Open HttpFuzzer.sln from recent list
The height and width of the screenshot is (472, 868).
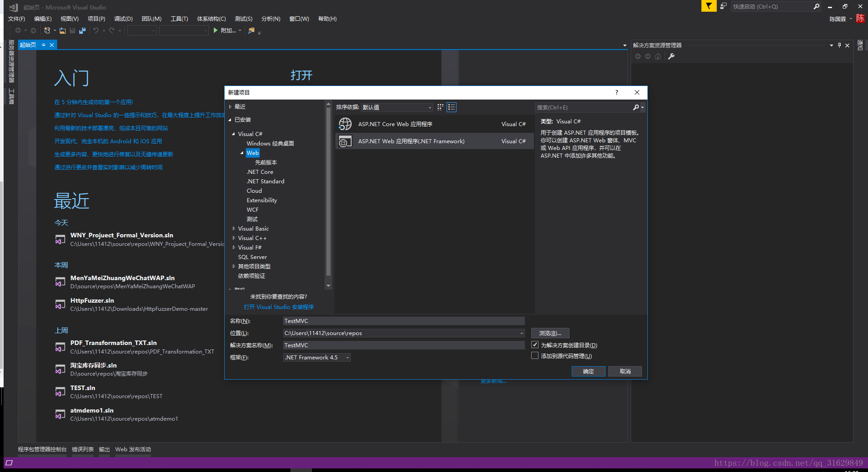click(92, 300)
